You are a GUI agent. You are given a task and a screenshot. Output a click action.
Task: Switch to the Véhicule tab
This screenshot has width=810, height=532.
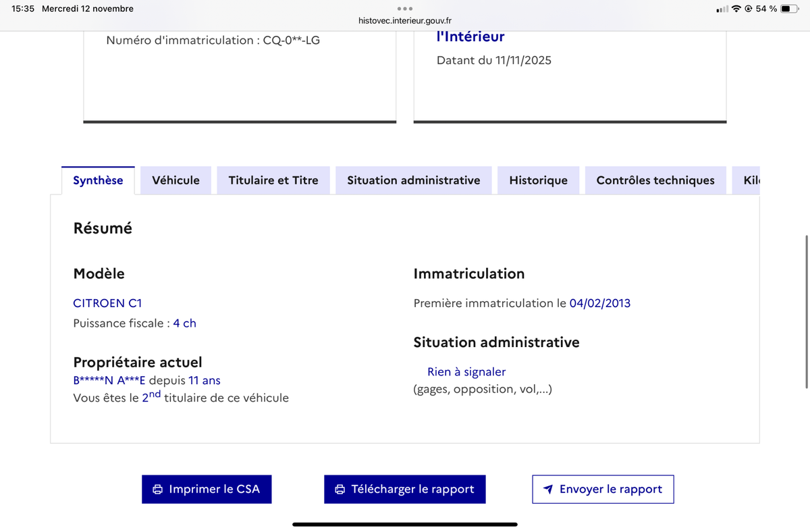175,180
